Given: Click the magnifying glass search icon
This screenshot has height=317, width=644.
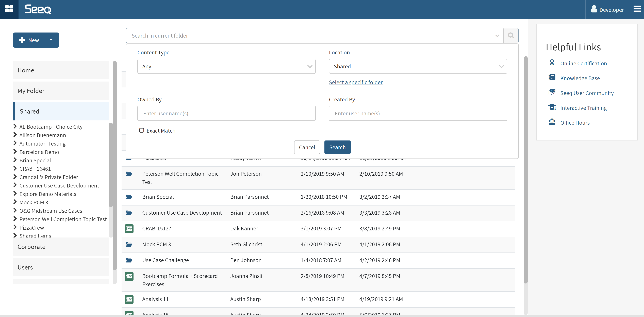Looking at the screenshot, I should (x=511, y=36).
